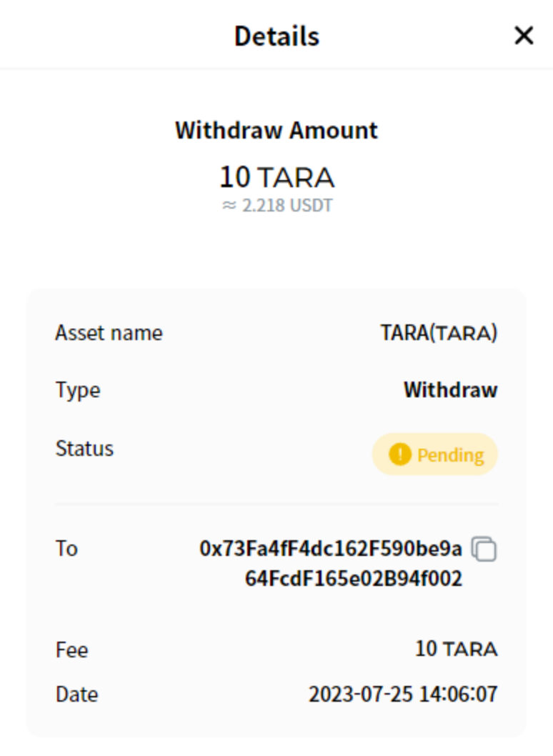Click the Date label
Image resolution: width=553 pixels, height=756 pixels.
click(76, 695)
